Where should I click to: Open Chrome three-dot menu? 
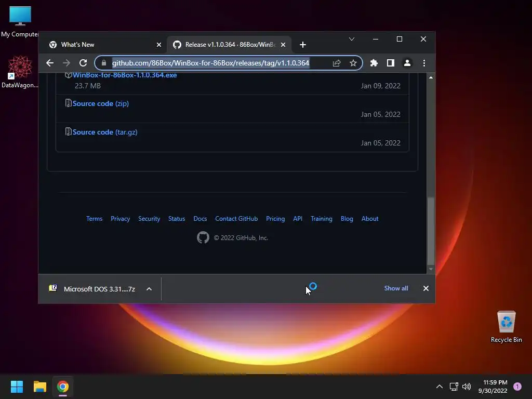(x=424, y=63)
